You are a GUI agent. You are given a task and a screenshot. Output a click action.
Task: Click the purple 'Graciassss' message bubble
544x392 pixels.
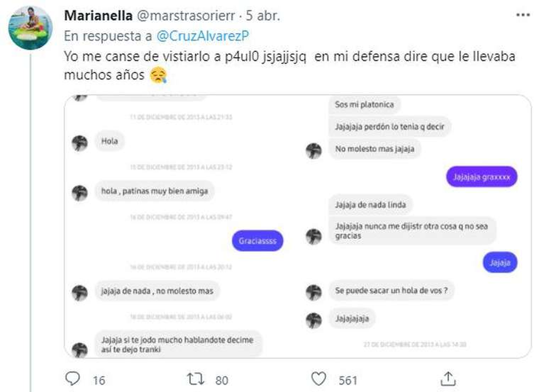pos(257,241)
